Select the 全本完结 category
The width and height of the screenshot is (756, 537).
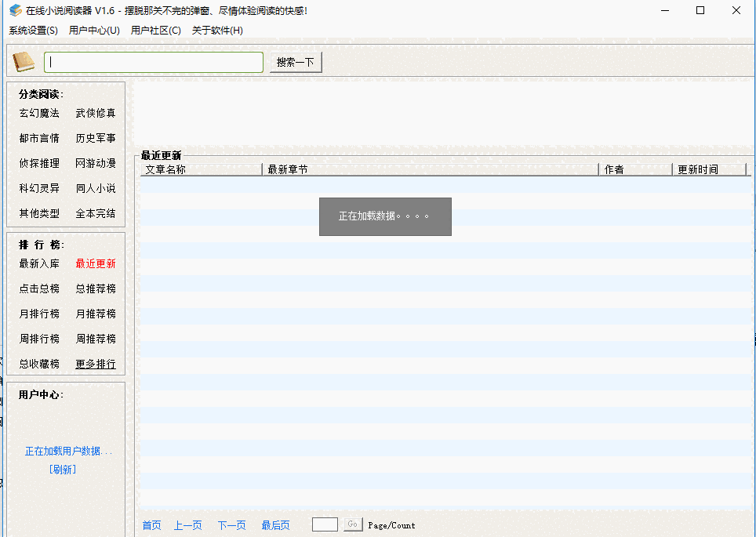tap(96, 213)
